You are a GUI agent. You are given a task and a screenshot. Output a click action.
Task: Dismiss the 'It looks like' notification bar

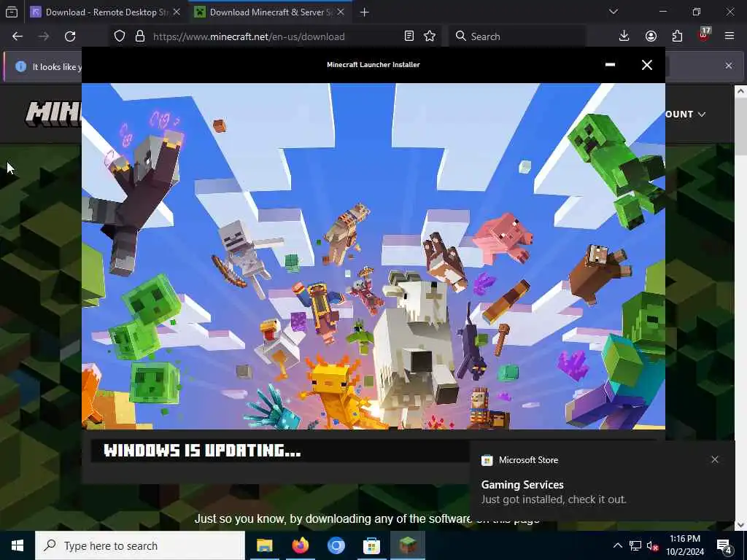point(729,66)
